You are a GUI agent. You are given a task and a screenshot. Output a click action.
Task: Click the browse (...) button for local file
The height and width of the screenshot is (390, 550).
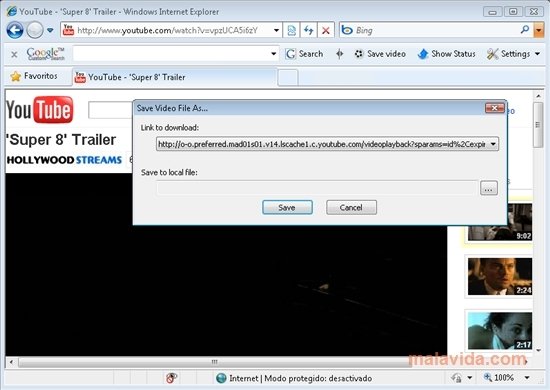[x=489, y=188]
